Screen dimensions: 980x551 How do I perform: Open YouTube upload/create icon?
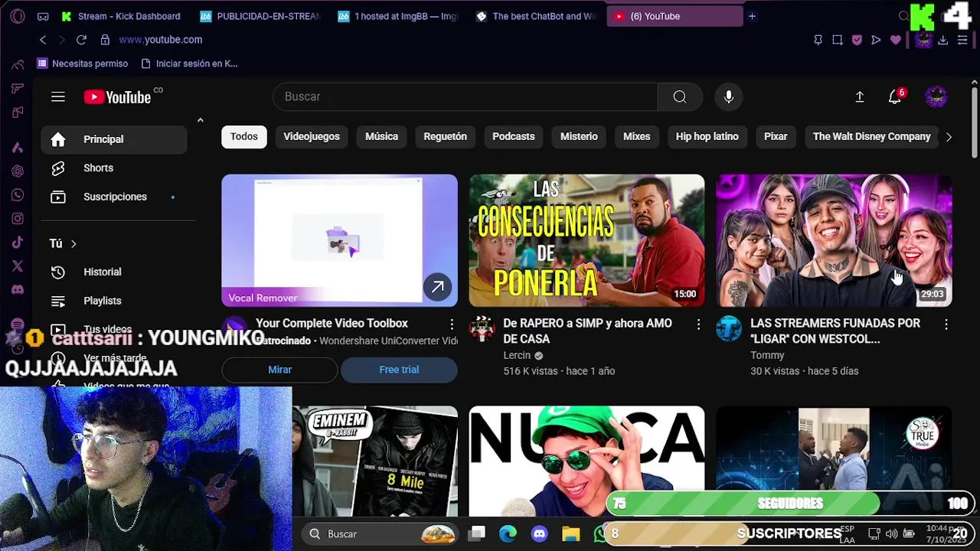(860, 96)
